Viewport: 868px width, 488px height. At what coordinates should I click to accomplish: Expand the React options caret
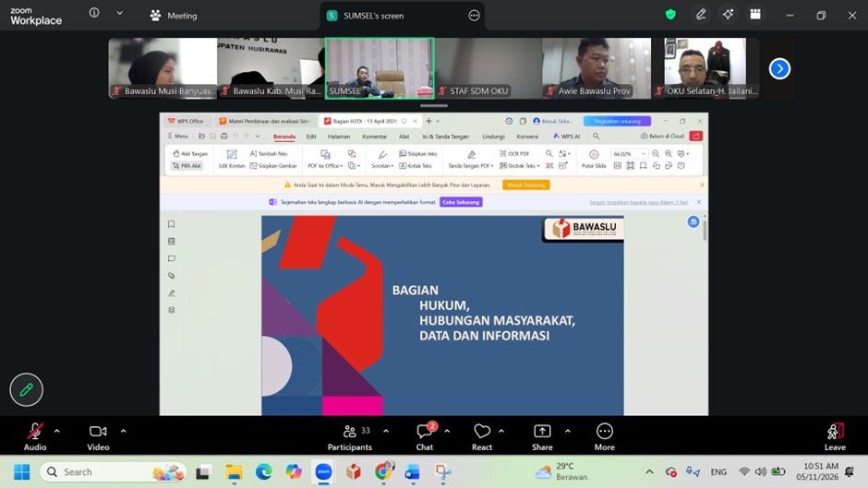501,431
